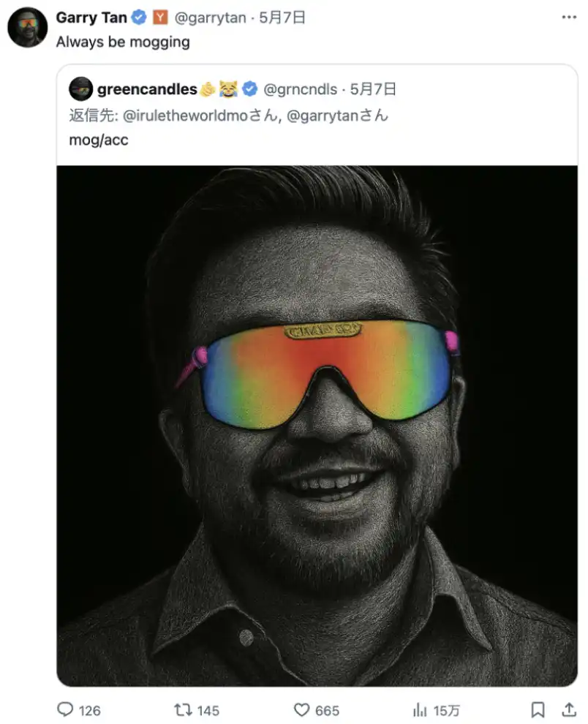Click the repost arrows icon
This screenshot has height=724, width=588.
[x=182, y=709]
